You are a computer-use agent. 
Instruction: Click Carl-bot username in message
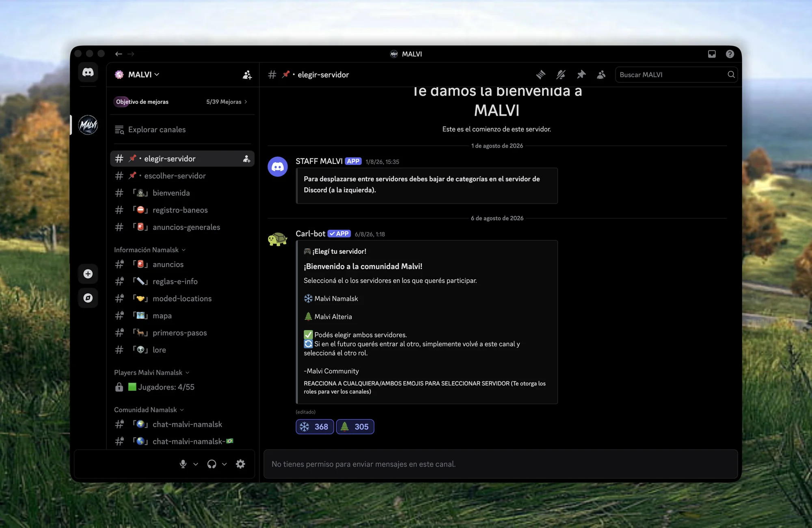pos(310,234)
